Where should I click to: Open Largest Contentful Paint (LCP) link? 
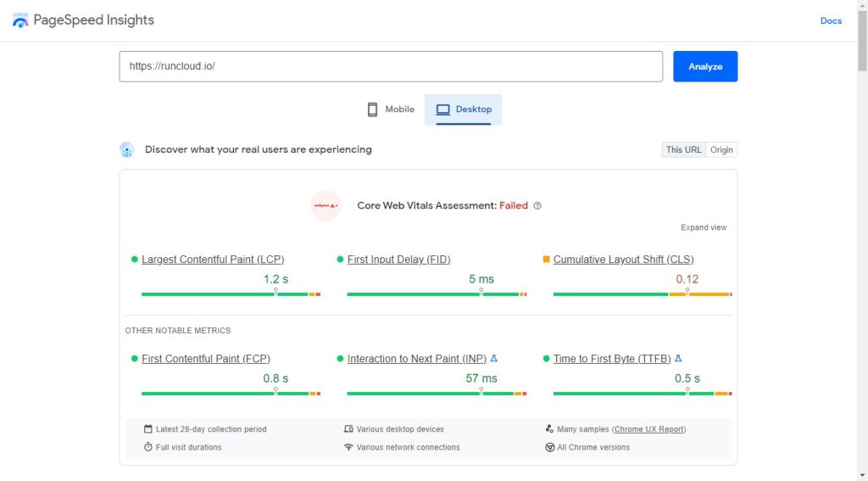click(x=213, y=260)
